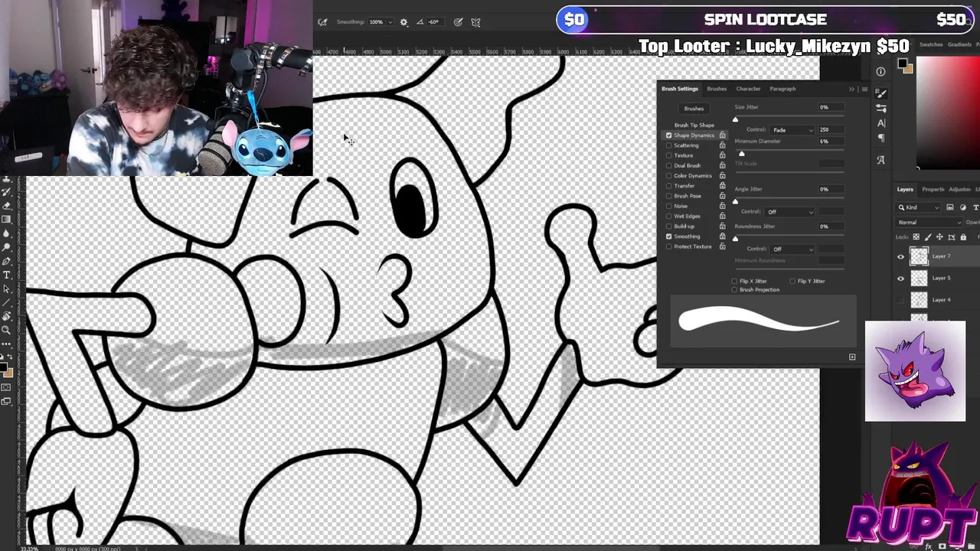This screenshot has height=551, width=980.
Task: Enable Flip X Jitter checkbox
Action: tap(734, 281)
